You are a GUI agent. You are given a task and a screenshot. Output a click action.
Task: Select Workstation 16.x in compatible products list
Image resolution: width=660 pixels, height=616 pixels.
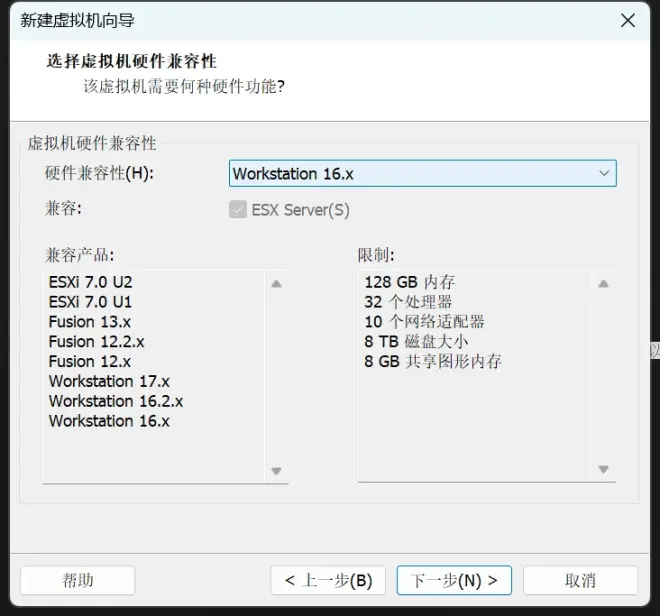(x=109, y=421)
